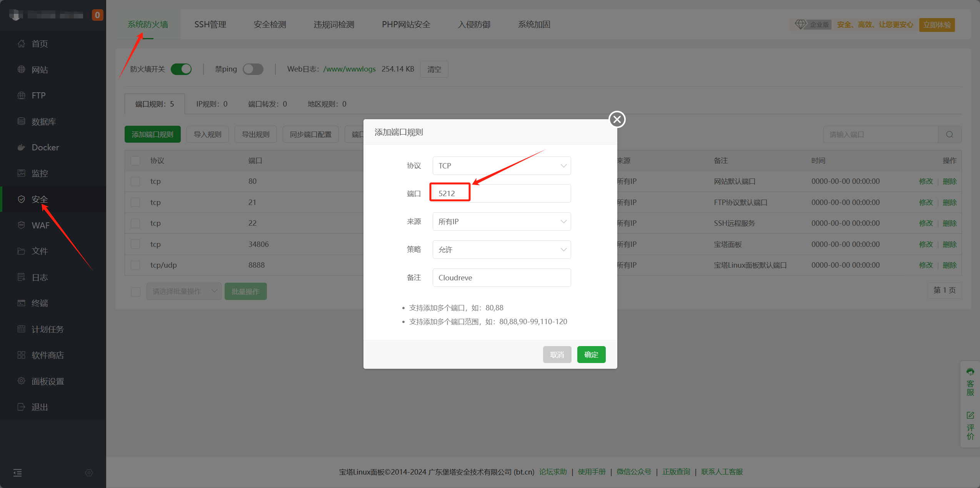Viewport: 980px width, 488px height.
Task: Expand the protocol TCP dropdown
Action: [502, 166]
